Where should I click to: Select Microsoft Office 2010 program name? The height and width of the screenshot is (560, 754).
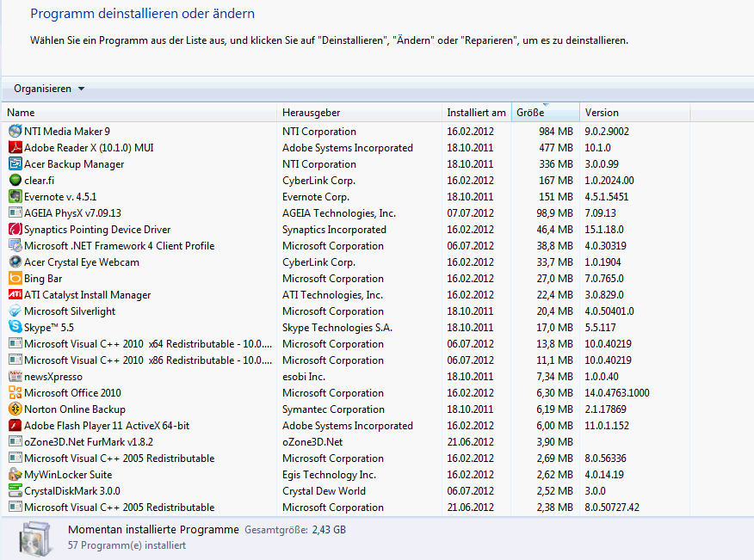pos(72,393)
